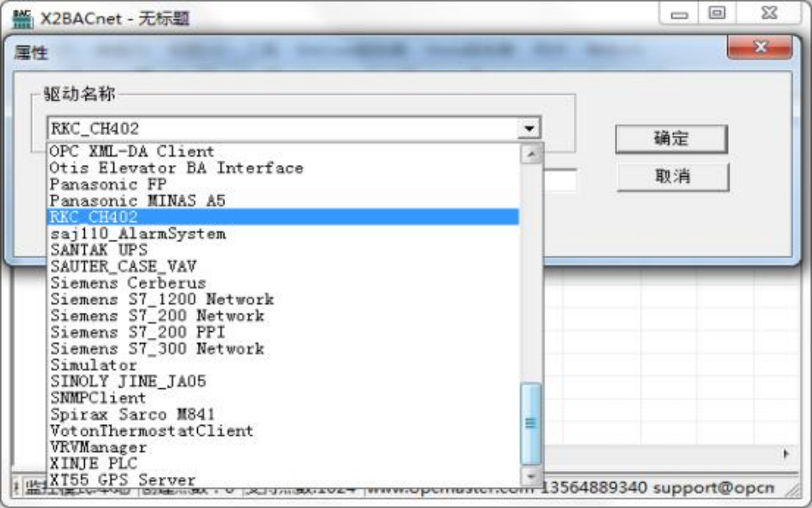The height and width of the screenshot is (508, 812).
Task: Choose Siemens S7_300 Network driver
Action: 284,349
